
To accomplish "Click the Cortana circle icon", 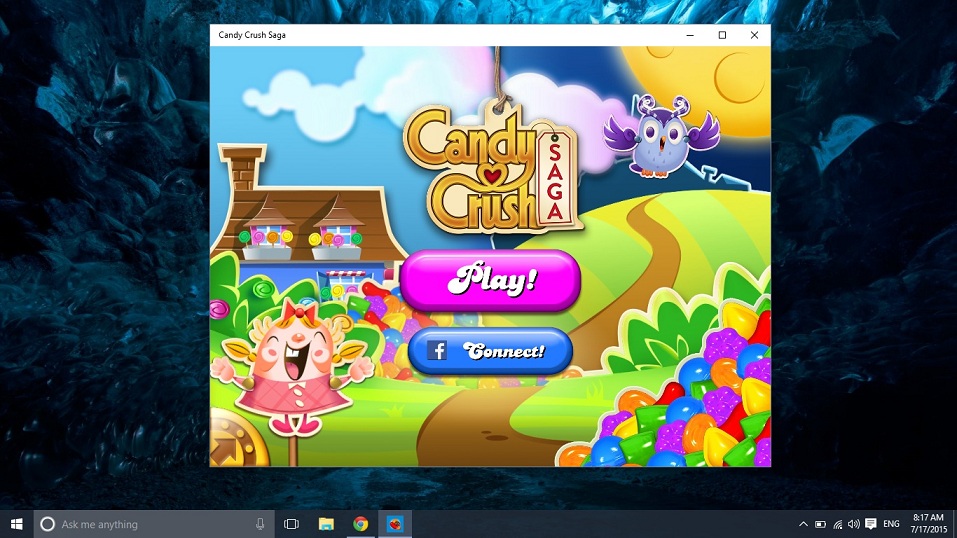I will click(47, 524).
